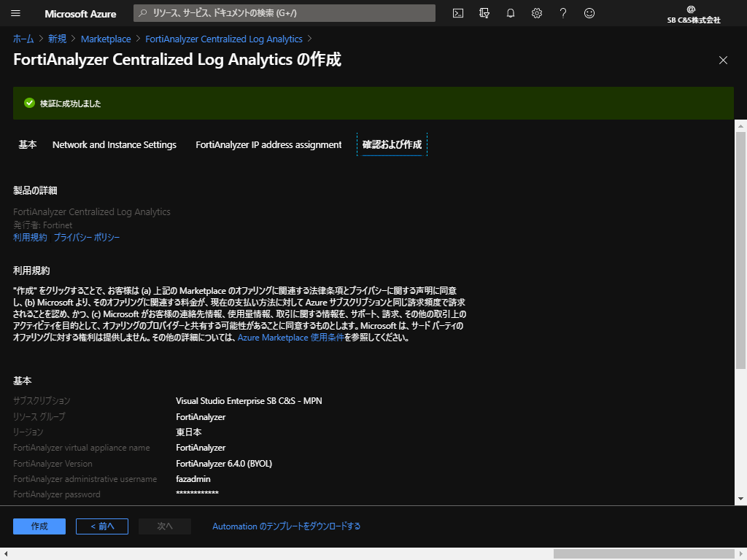The image size is (747, 560).
Task: Open help question mark icon
Action: pyautogui.click(x=562, y=13)
